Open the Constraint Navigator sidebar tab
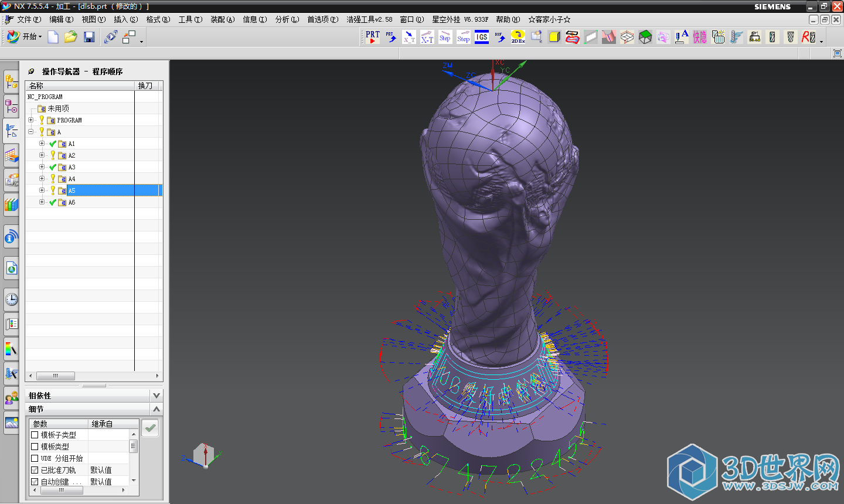This screenshot has width=844, height=504. click(x=11, y=106)
